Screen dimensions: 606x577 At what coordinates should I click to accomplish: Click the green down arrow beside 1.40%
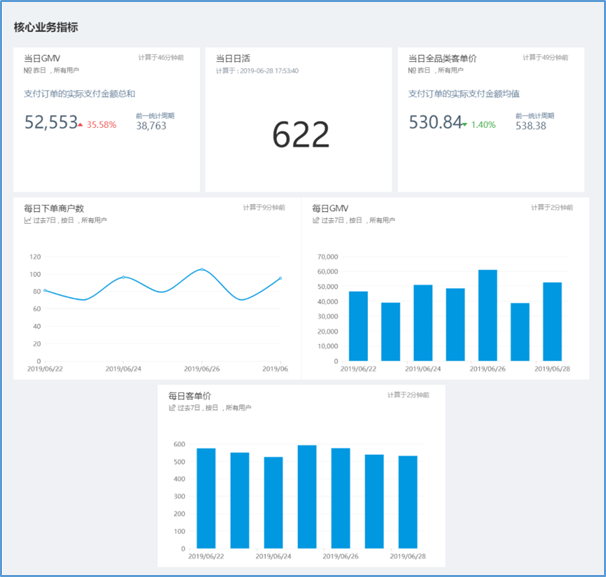click(465, 125)
